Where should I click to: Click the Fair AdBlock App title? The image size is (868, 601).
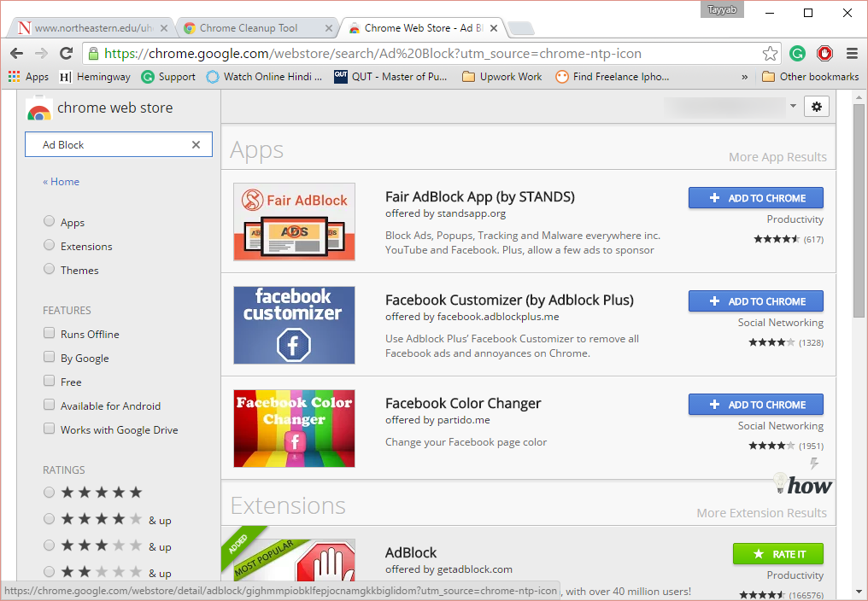[480, 197]
